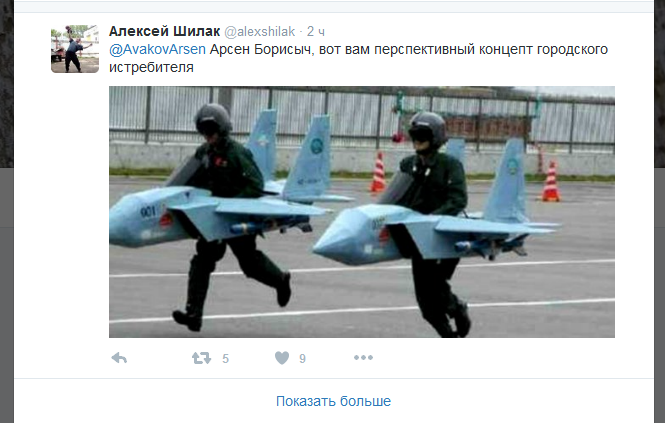Screen dimensions: 665x423
Task: Follow the @AvakovArsen mention link
Action: [157, 50]
